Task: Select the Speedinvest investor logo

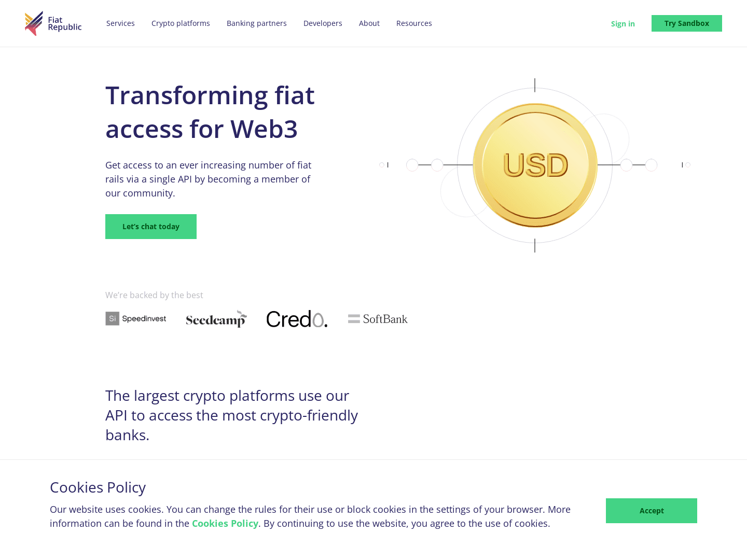Action: tap(135, 318)
